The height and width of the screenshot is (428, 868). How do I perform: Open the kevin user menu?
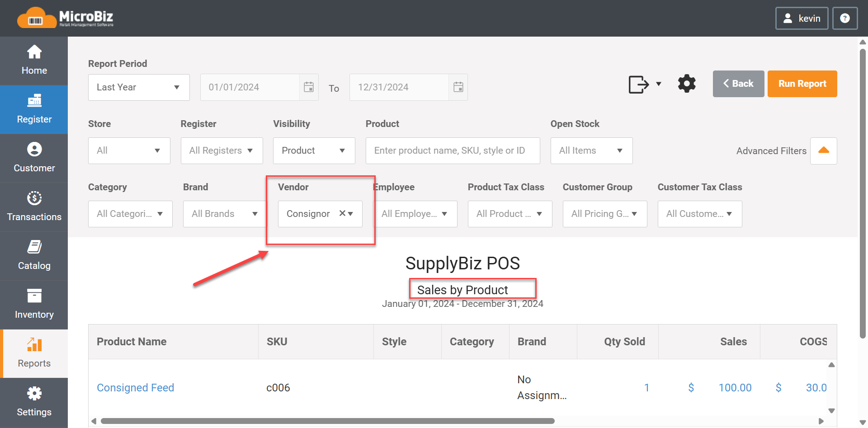pos(802,18)
